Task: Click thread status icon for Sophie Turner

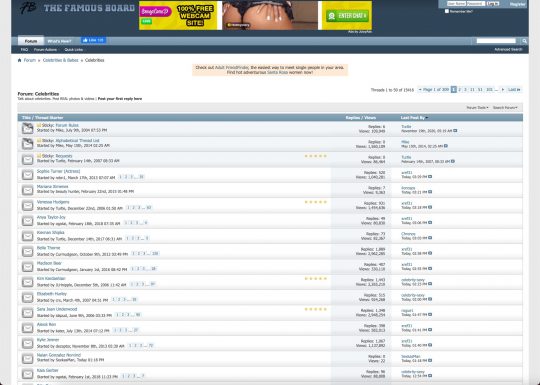Action: [x=28, y=175]
